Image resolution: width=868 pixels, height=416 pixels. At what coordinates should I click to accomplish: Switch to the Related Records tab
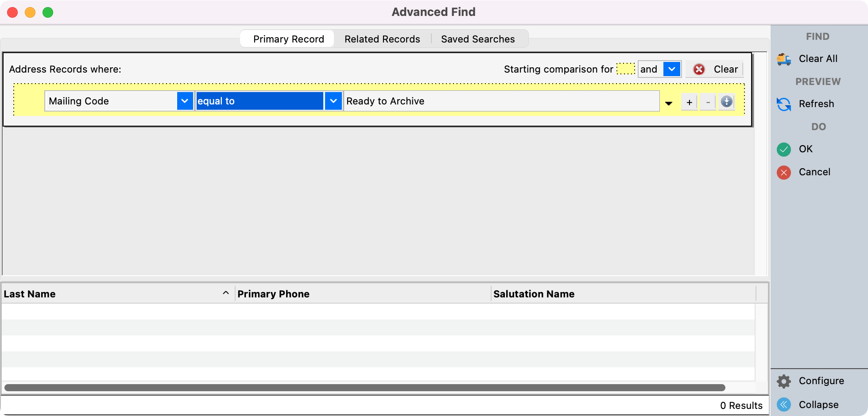[382, 39]
